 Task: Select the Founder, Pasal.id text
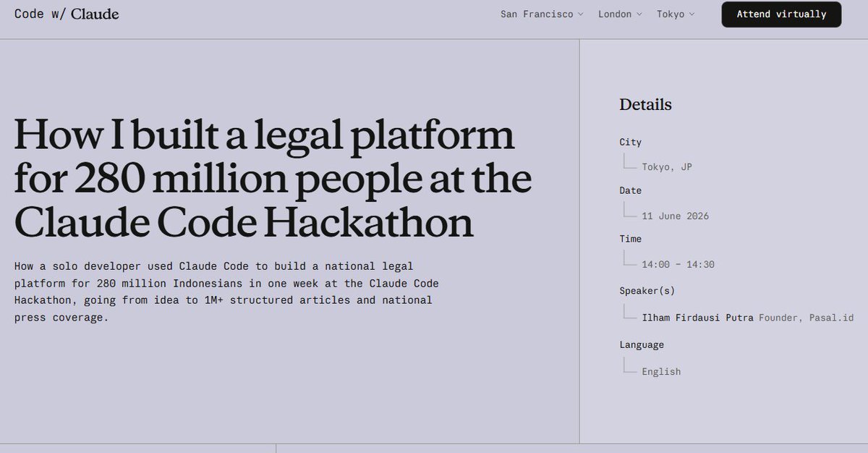[807, 318]
